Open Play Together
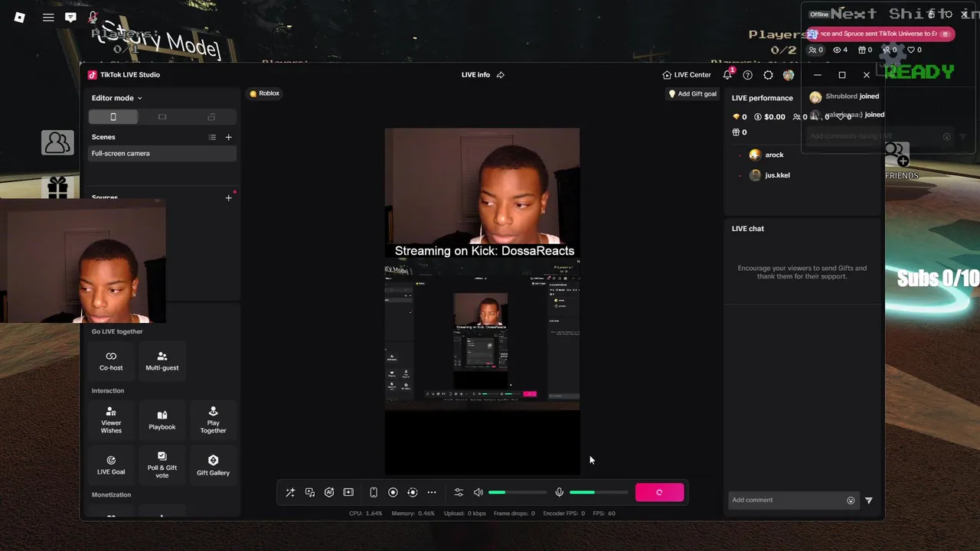 (x=213, y=420)
